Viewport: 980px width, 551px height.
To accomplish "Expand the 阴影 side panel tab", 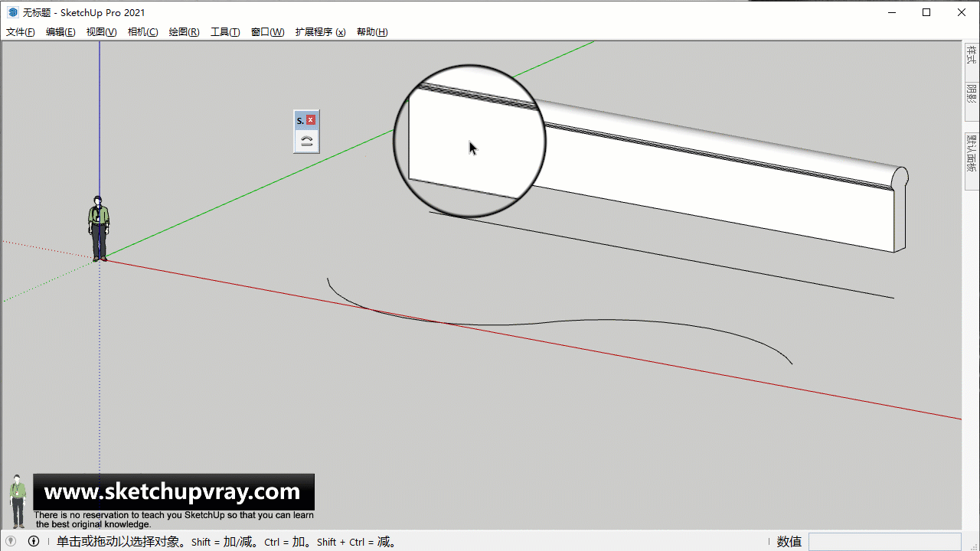I will [971, 95].
